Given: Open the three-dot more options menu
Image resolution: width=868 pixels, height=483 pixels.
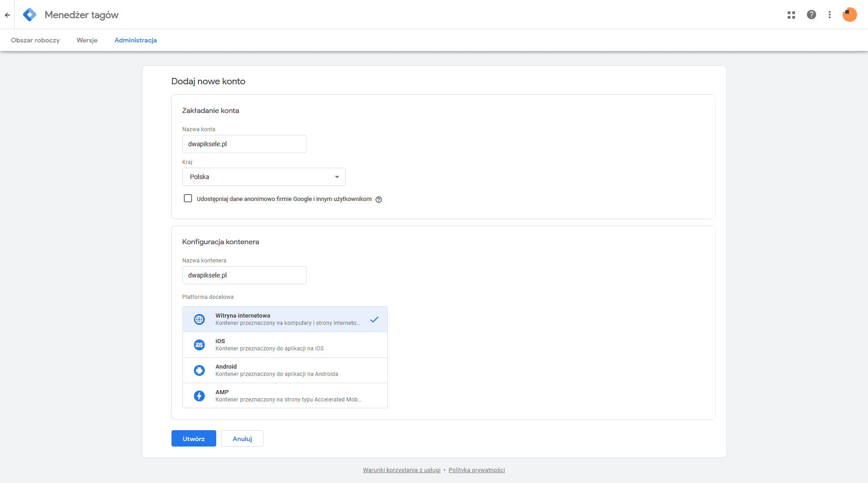Looking at the screenshot, I should tap(829, 15).
